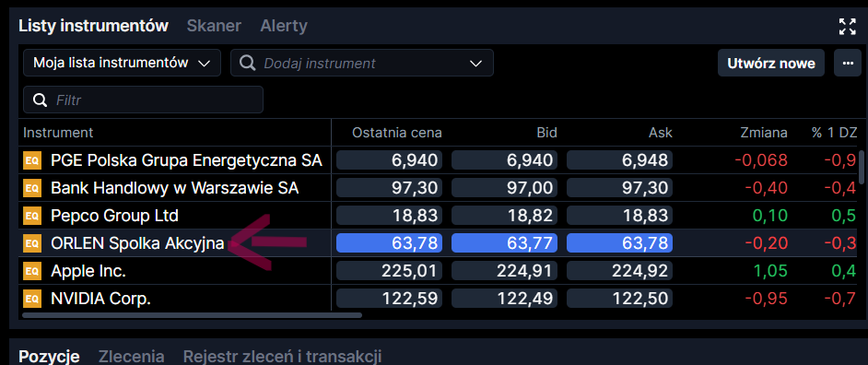
Task: Sort by the Ostatnia cena column header
Action: (x=397, y=133)
